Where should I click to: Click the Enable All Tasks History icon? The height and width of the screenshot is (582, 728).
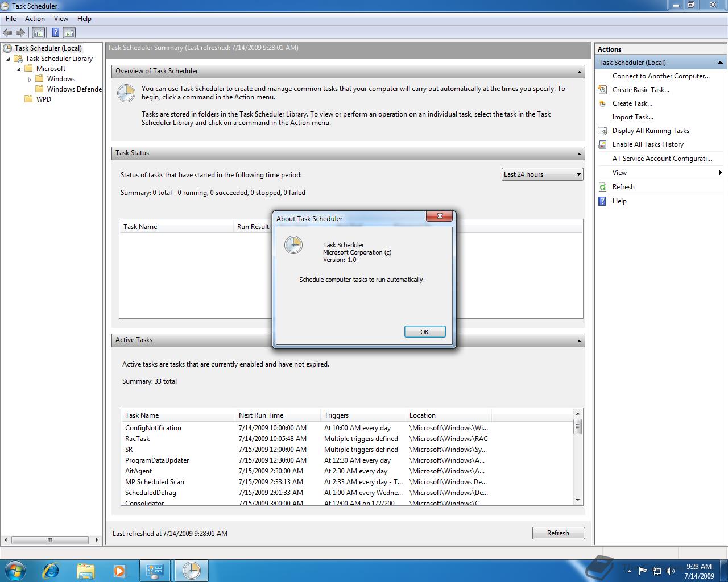pyautogui.click(x=603, y=144)
